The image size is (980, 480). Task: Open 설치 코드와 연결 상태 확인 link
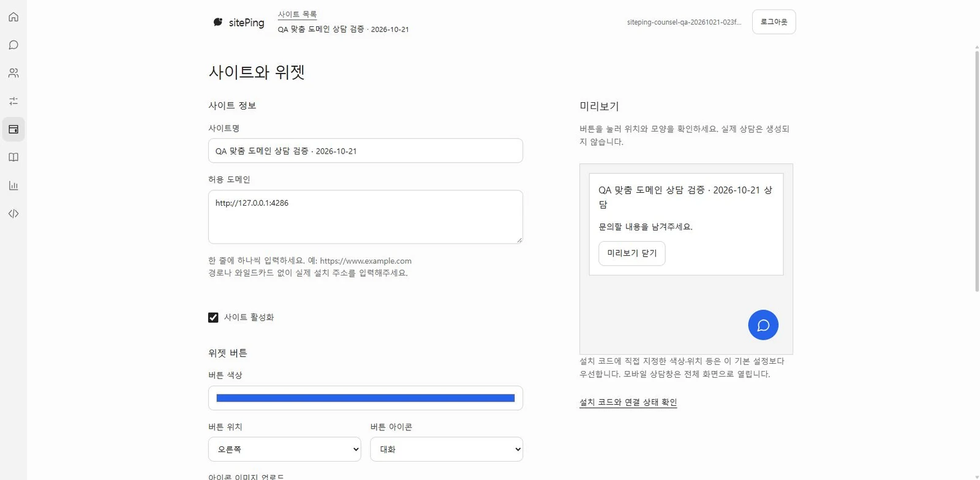628,402
